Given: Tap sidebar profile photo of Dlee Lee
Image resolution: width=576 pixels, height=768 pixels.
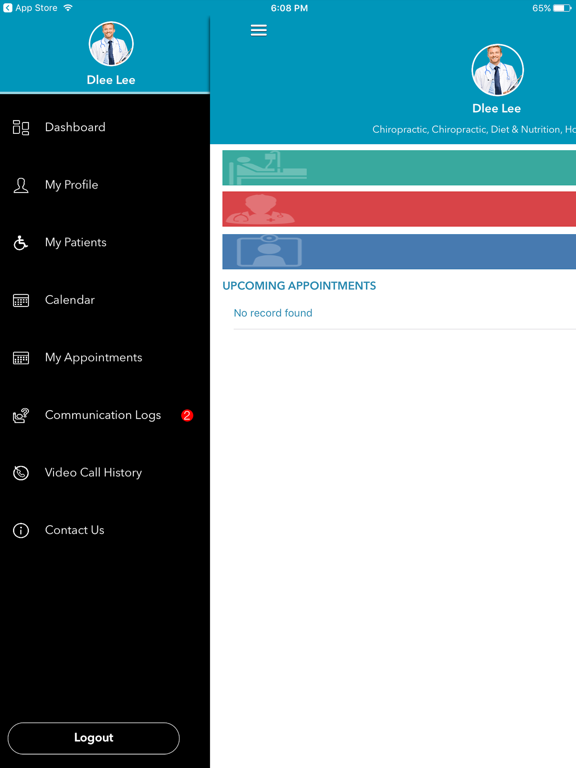Looking at the screenshot, I should click(x=111, y=44).
